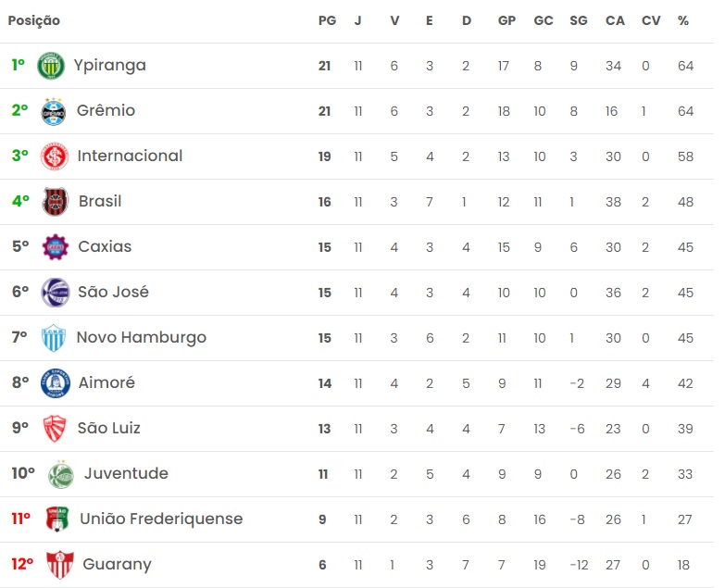Click the Grêmio club crest
This screenshot has height=588, width=725.
[54, 111]
